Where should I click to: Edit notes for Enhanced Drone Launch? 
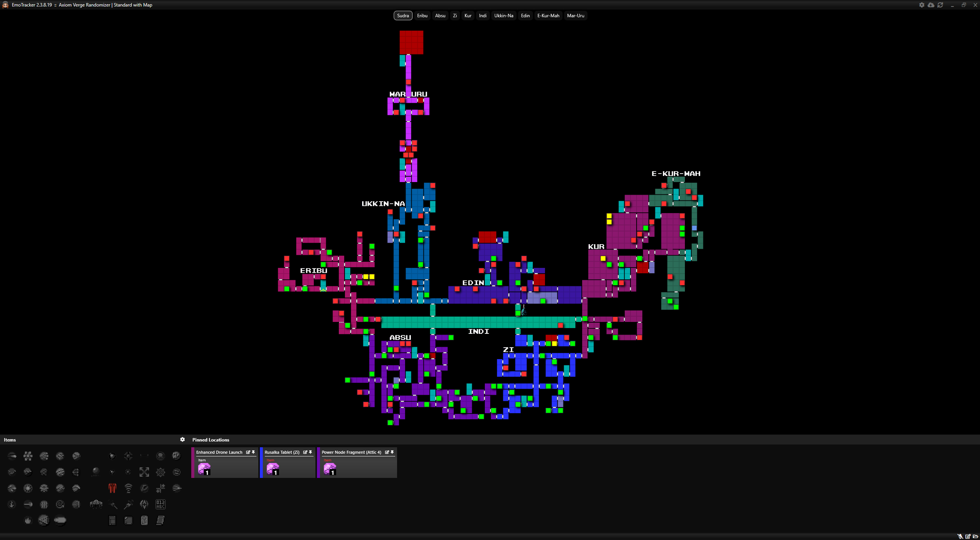[x=248, y=452]
